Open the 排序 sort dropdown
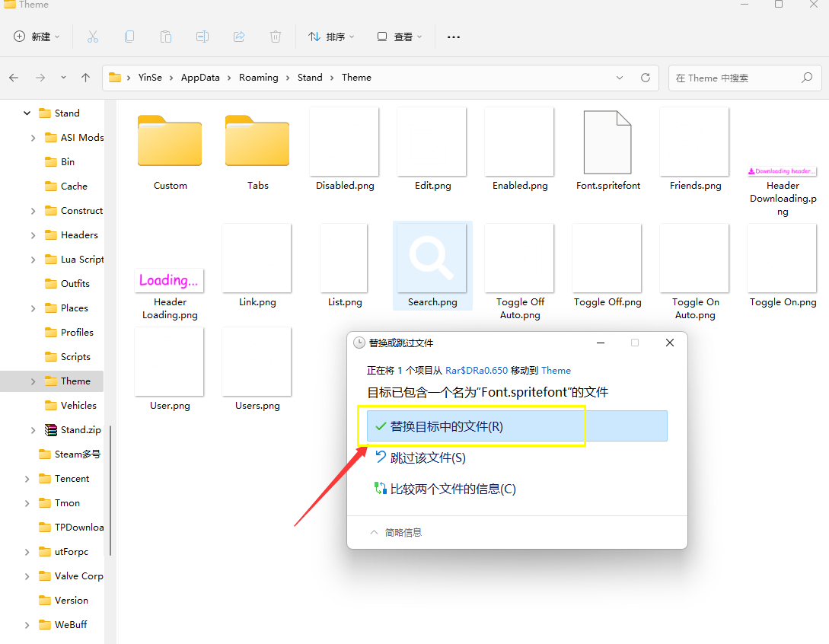The width and height of the screenshot is (829, 644). click(331, 37)
